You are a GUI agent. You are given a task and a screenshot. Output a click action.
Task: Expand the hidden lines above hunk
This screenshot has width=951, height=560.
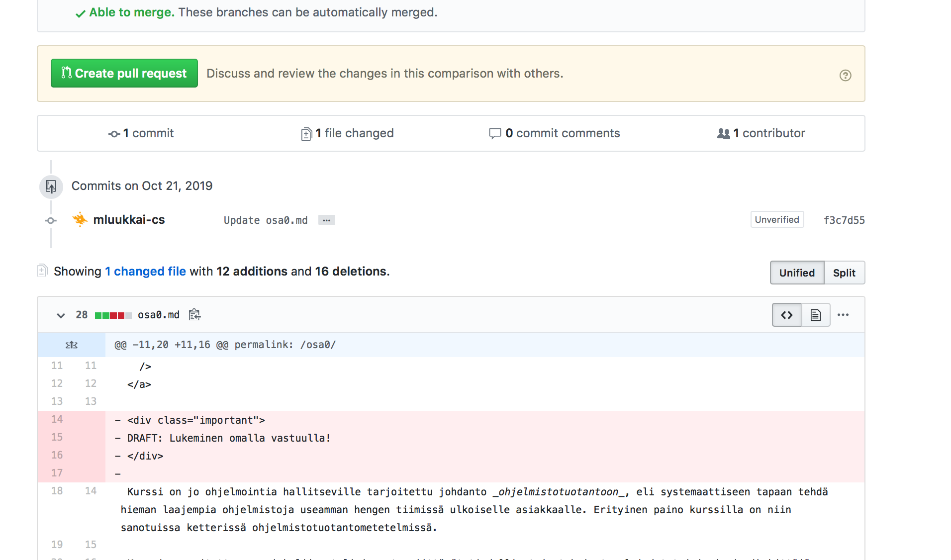point(72,345)
